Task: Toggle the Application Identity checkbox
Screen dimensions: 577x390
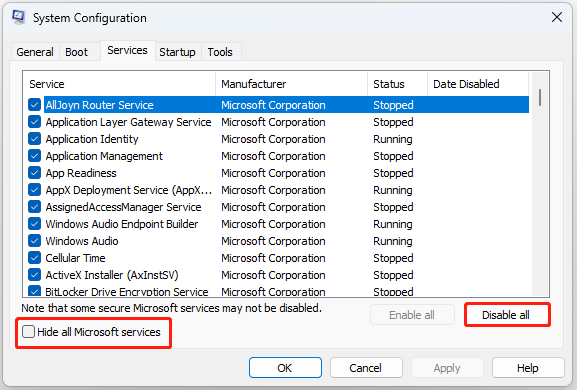Action: click(x=34, y=139)
